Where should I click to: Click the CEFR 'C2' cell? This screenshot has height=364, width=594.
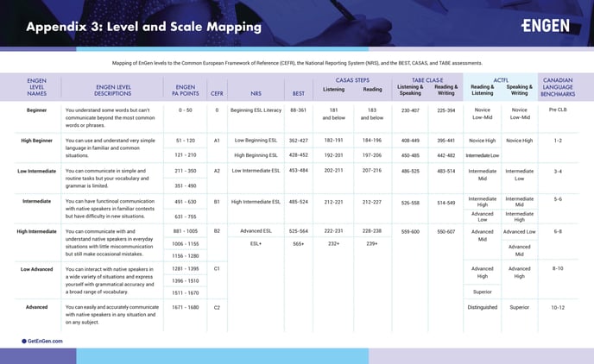[217, 307]
